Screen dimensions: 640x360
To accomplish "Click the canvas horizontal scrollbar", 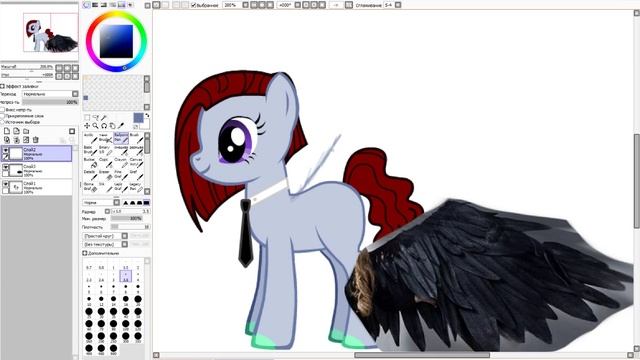I will (x=422, y=355).
